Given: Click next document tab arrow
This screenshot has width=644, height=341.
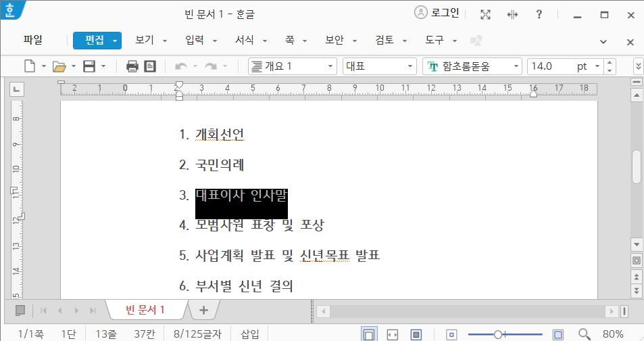Looking at the screenshot, I should coord(76,311).
